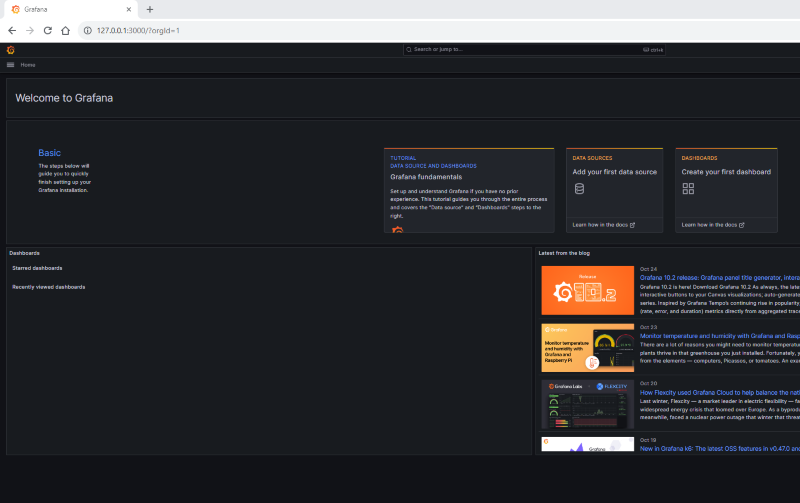800x503 pixels.
Task: Click the Oct 20 blog date
Action: (x=648, y=383)
